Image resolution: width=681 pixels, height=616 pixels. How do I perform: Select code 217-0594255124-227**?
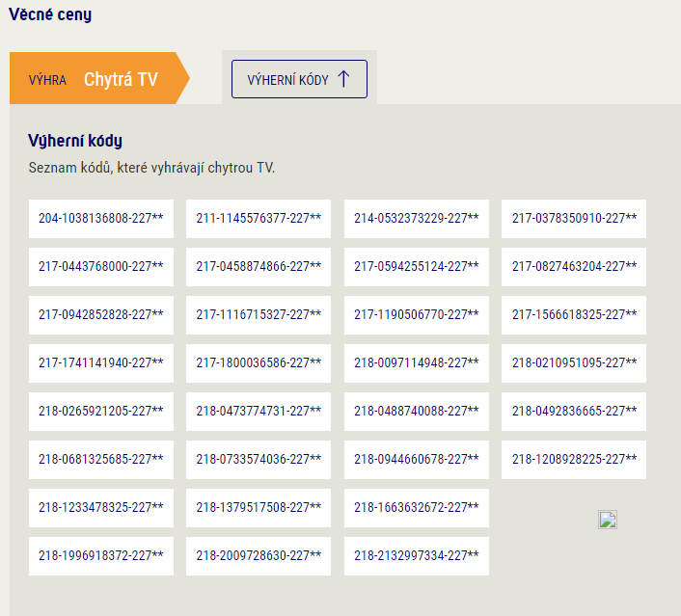pyautogui.click(x=417, y=267)
